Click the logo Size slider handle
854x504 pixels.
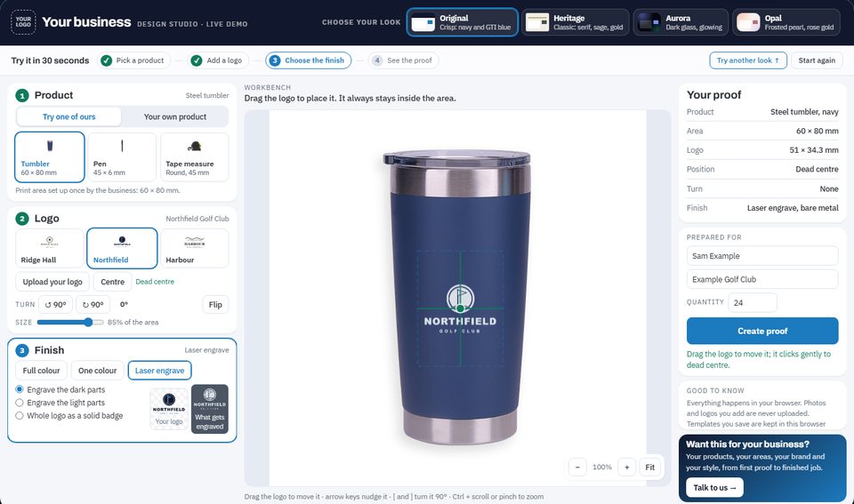88,322
